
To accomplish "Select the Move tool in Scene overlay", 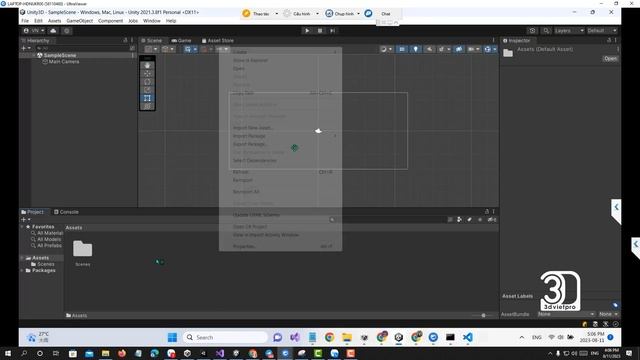I will pyautogui.click(x=147, y=74).
